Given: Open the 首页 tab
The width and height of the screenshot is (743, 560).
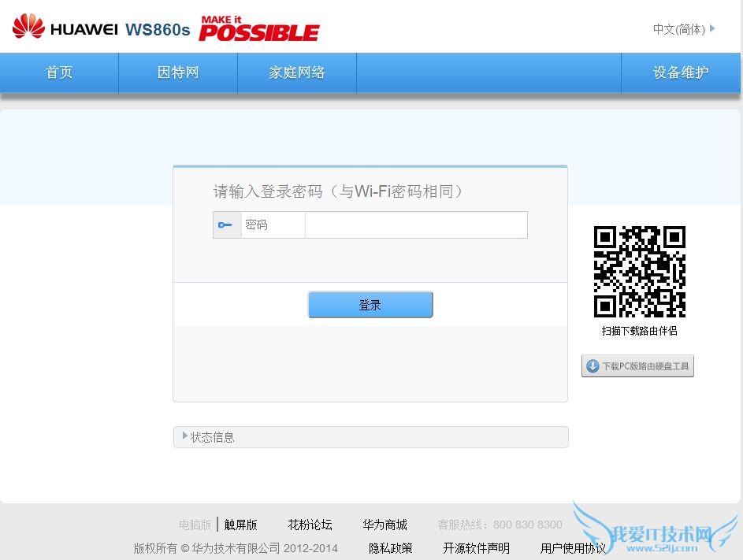Looking at the screenshot, I should pyautogui.click(x=59, y=72).
